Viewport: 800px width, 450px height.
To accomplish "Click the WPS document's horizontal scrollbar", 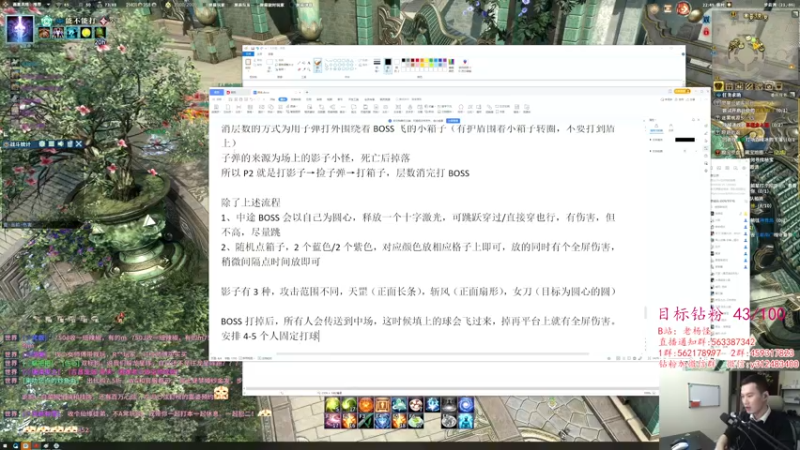I will 432,353.
